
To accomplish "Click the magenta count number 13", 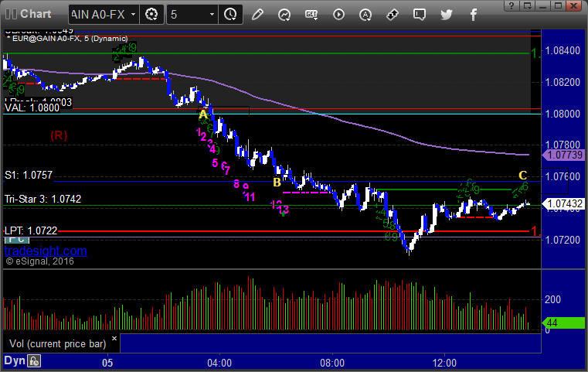I will click(x=284, y=210).
